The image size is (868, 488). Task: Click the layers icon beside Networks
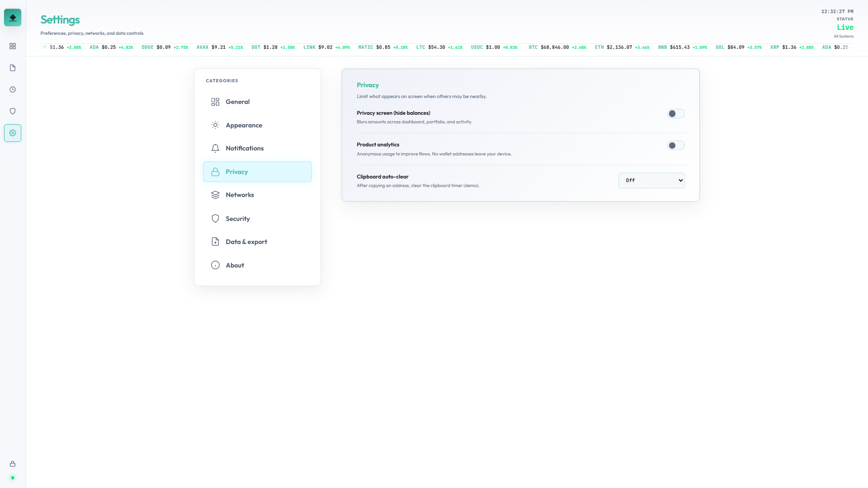(x=215, y=195)
